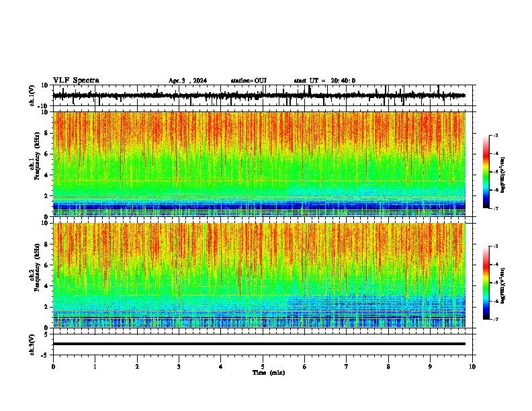
Task: Select the "start UT = 20:40: 0" header text
Action: [324, 81]
